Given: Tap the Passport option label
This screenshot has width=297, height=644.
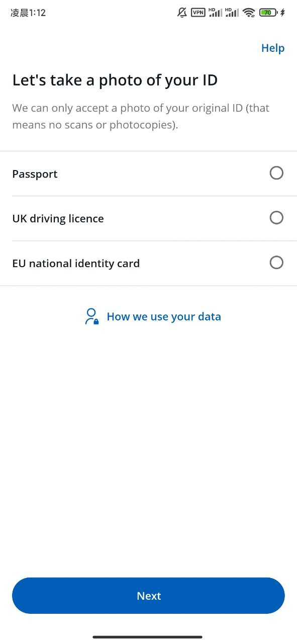Looking at the screenshot, I should 35,174.
